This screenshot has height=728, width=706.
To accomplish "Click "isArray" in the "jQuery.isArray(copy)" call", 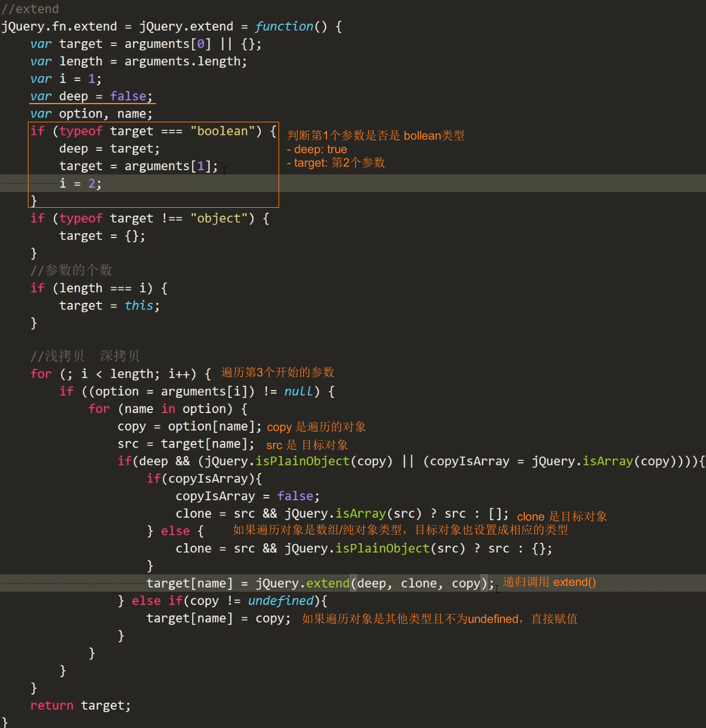I will 608,462.
